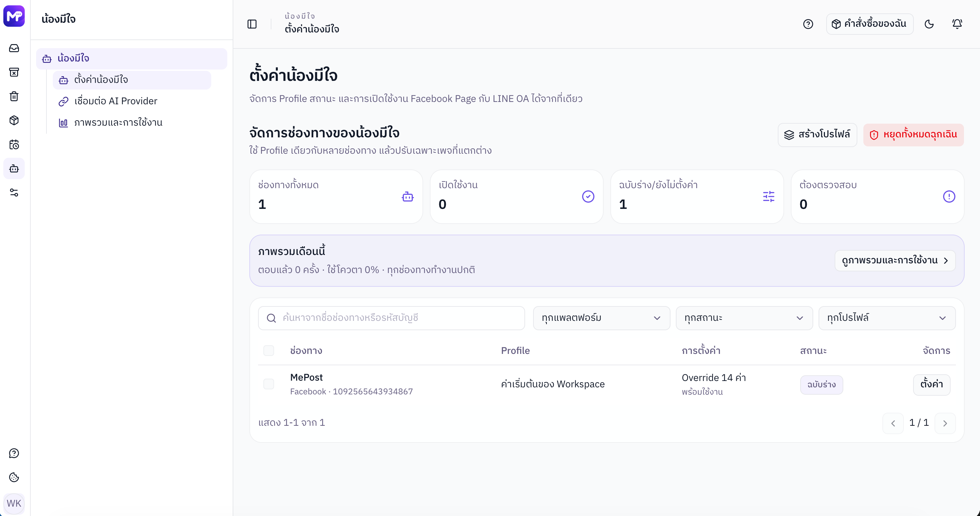Click the Override 14 ค่า text

pos(714,378)
